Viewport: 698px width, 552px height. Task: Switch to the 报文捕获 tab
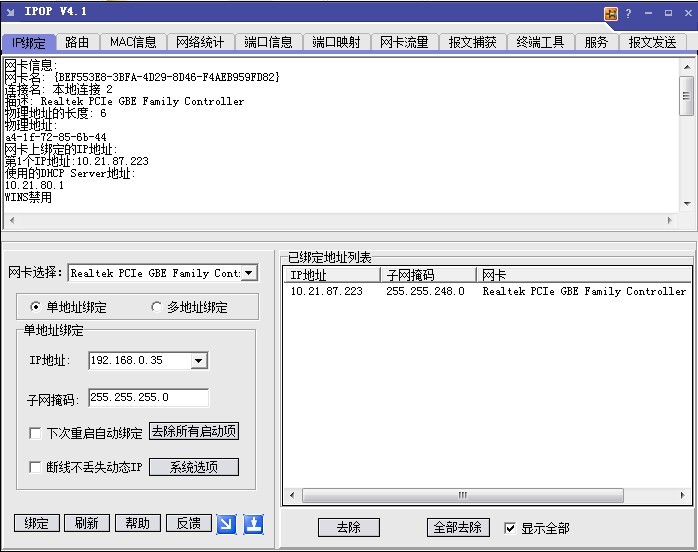coord(472,42)
